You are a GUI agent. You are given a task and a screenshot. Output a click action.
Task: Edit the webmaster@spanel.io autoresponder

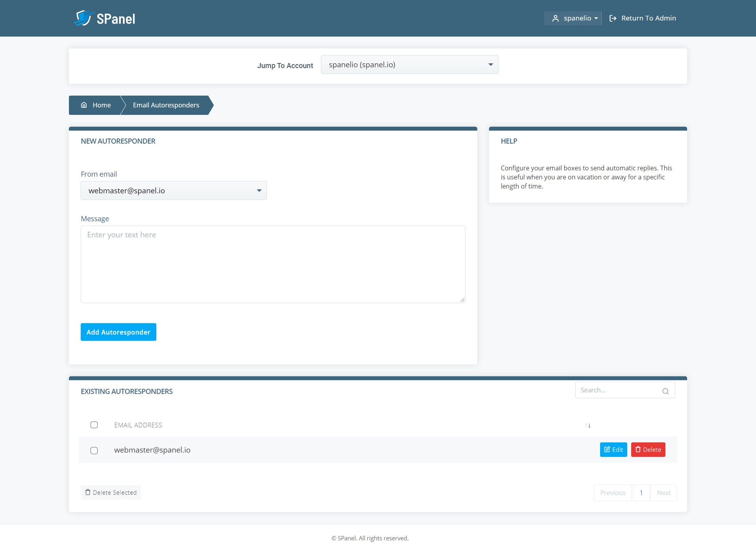click(613, 450)
